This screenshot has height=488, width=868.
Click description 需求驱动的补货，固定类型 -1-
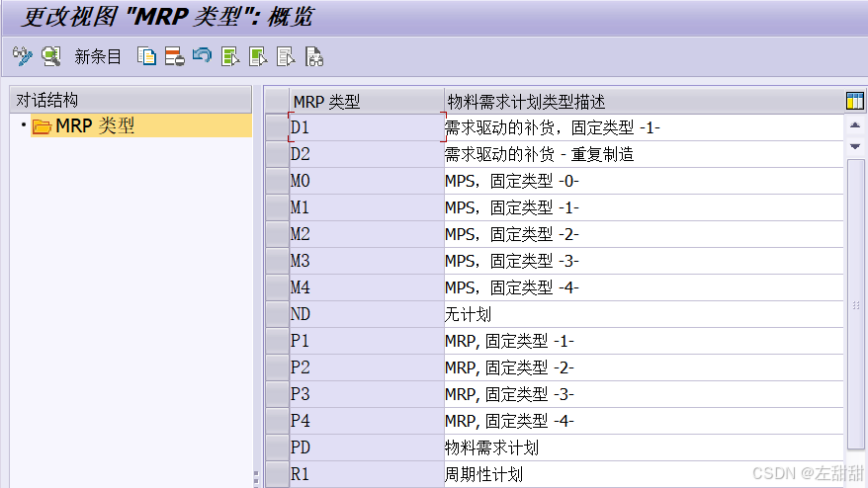tap(644, 127)
